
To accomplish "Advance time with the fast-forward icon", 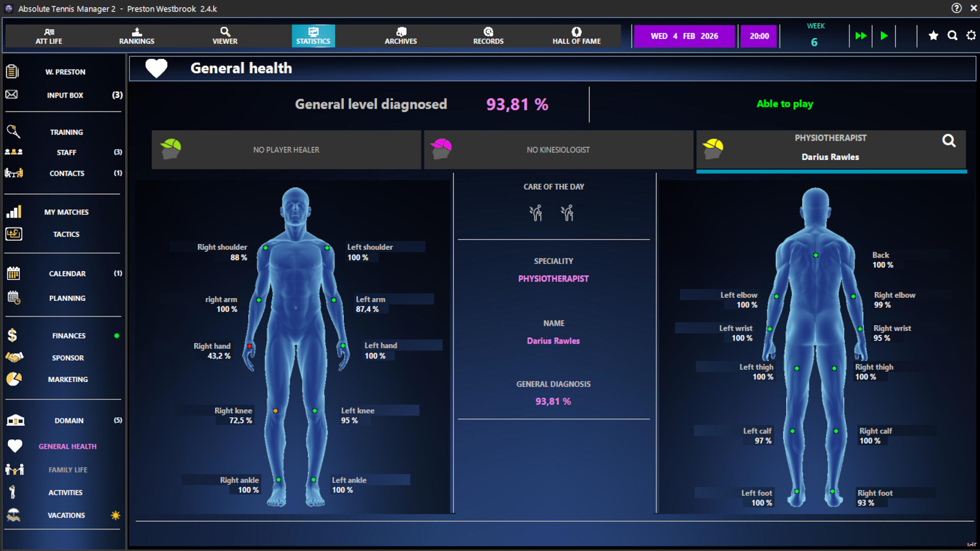I will [x=861, y=36].
